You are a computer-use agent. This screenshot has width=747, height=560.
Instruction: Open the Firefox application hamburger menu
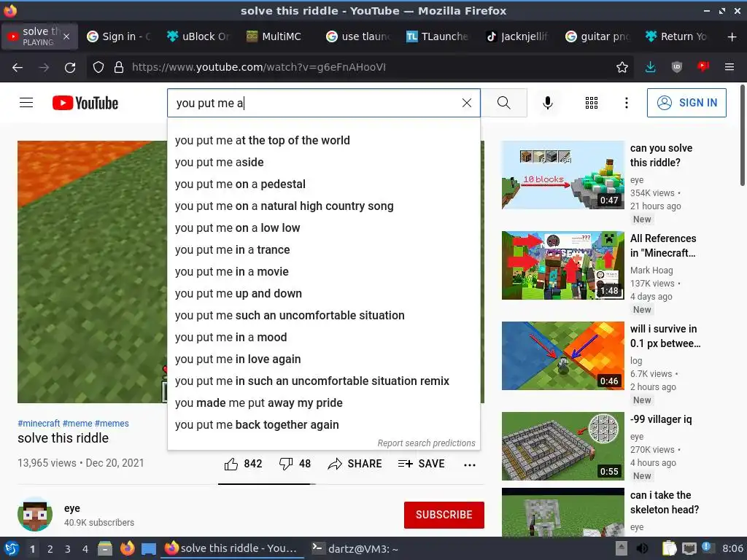729,68
